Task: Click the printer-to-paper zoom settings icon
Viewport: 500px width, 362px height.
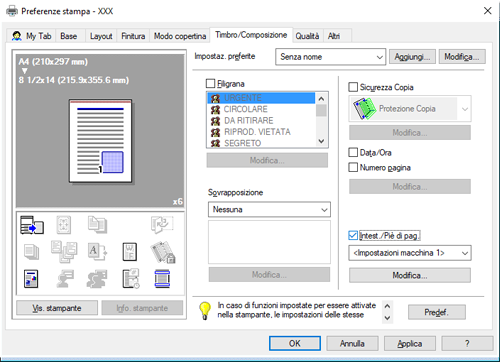Action: tap(32, 225)
